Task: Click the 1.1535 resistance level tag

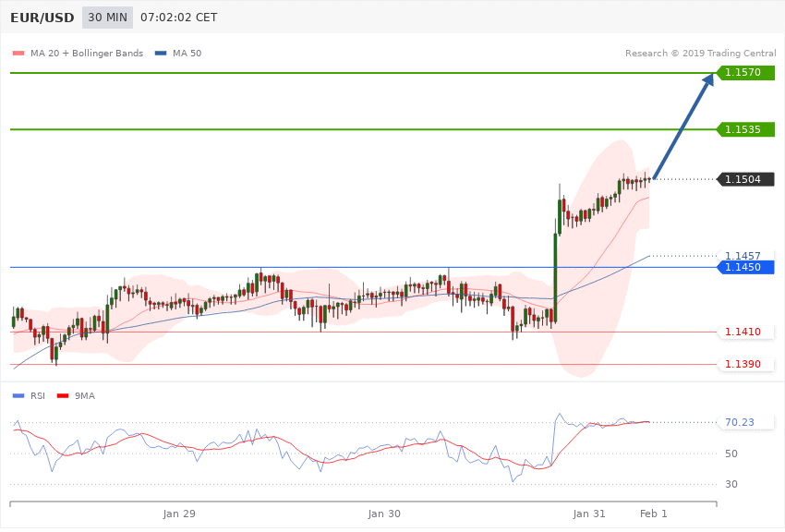Action: pos(745,129)
